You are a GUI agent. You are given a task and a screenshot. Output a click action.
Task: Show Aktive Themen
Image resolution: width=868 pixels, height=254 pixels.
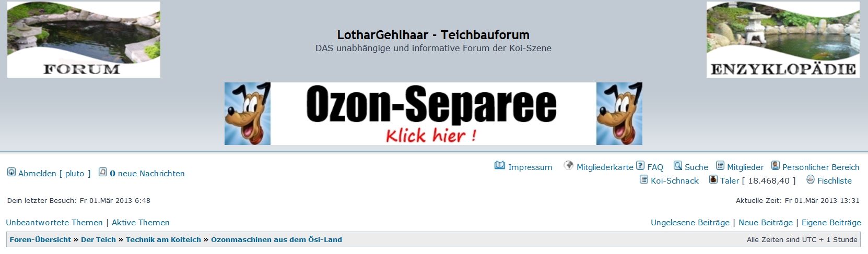140,223
